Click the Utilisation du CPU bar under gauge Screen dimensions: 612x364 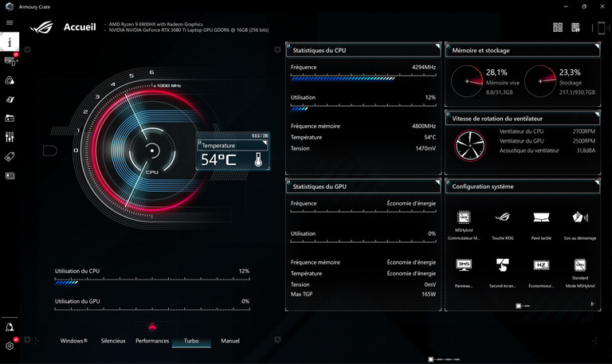pyautogui.click(x=152, y=281)
